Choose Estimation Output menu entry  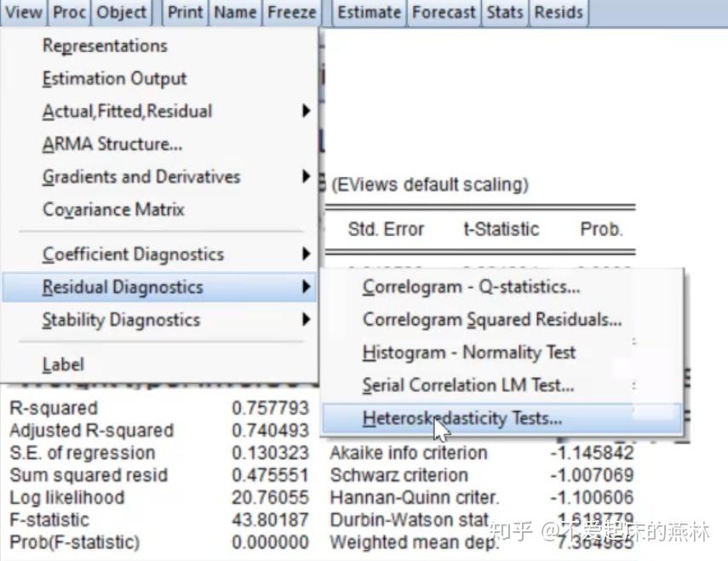click(114, 79)
